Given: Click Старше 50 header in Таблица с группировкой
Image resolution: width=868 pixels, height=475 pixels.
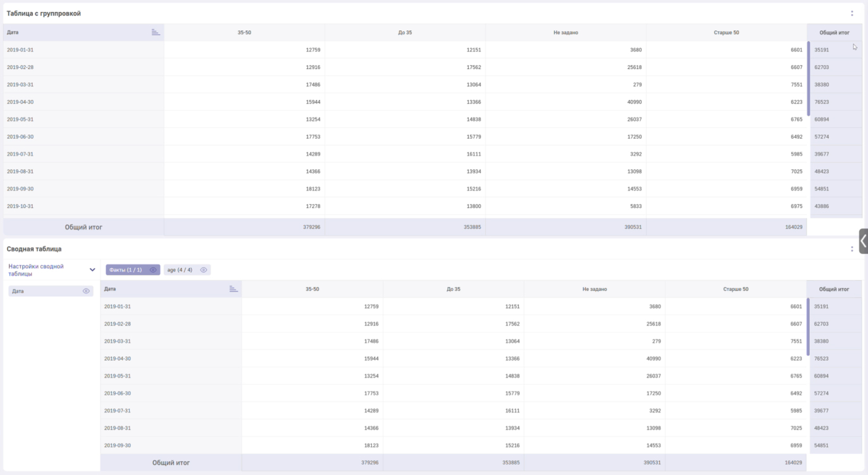Looking at the screenshot, I should tap(726, 32).
